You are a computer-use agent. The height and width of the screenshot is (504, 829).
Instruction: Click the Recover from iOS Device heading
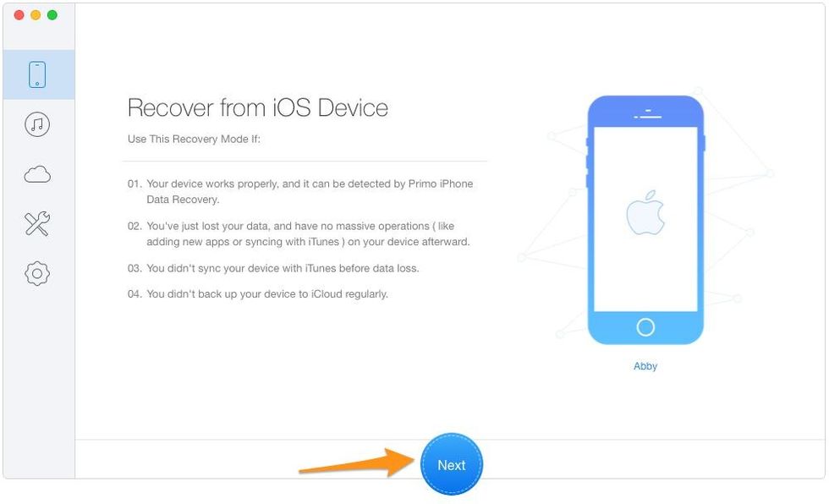point(258,107)
